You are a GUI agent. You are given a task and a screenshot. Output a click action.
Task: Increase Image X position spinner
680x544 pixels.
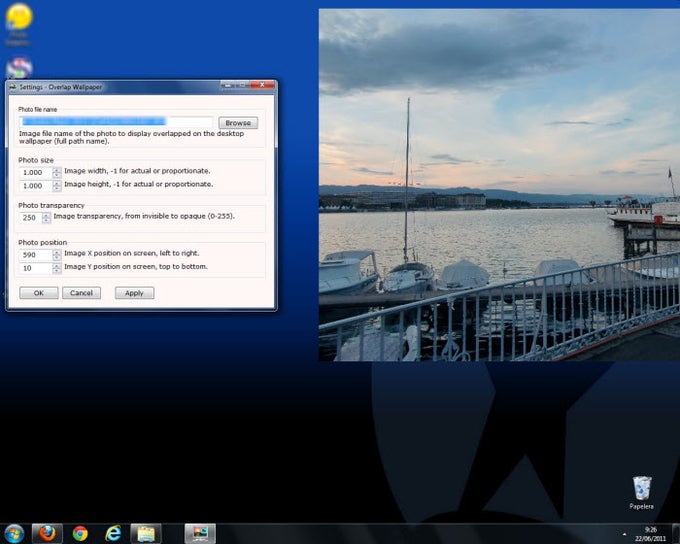coord(57,252)
